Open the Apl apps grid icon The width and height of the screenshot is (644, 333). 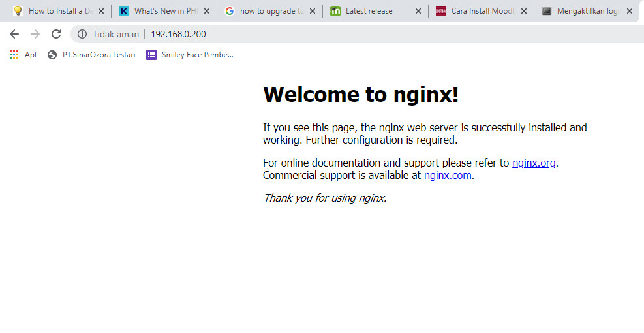[x=14, y=55]
